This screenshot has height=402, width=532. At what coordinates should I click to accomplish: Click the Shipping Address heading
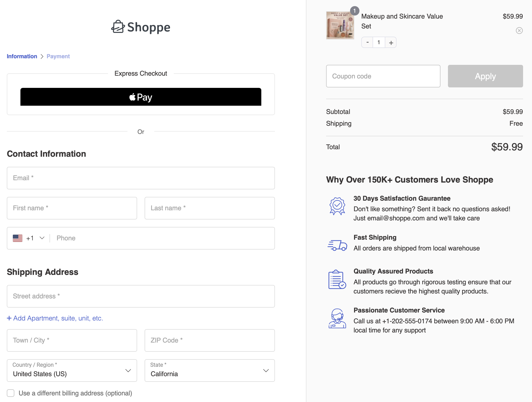(x=42, y=272)
